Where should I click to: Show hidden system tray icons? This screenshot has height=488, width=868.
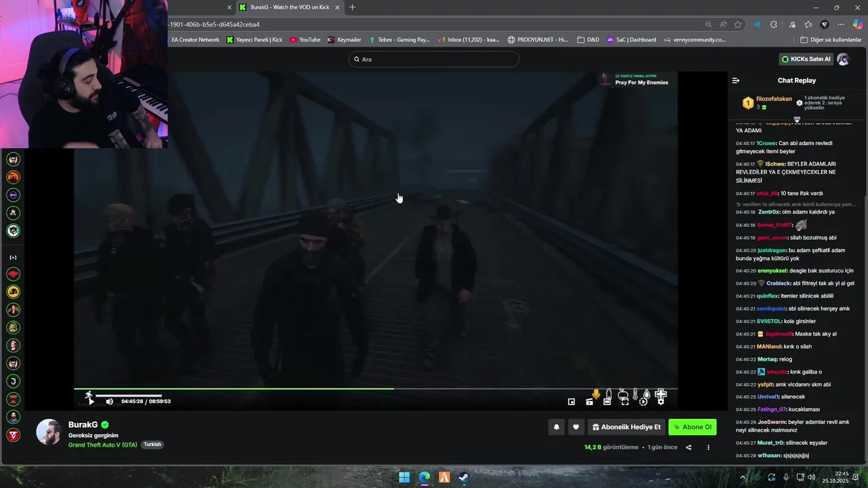click(743, 477)
